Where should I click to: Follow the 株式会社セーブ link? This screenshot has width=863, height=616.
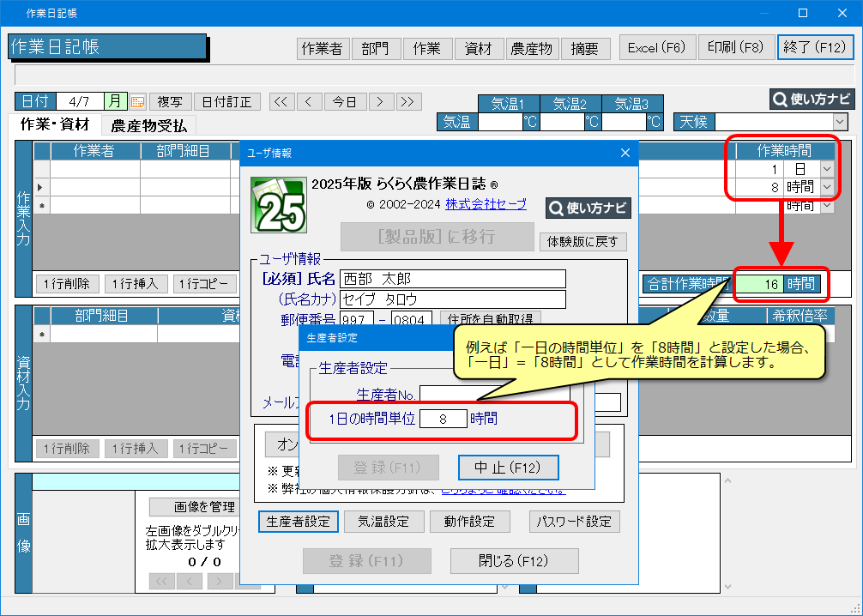coord(492,205)
